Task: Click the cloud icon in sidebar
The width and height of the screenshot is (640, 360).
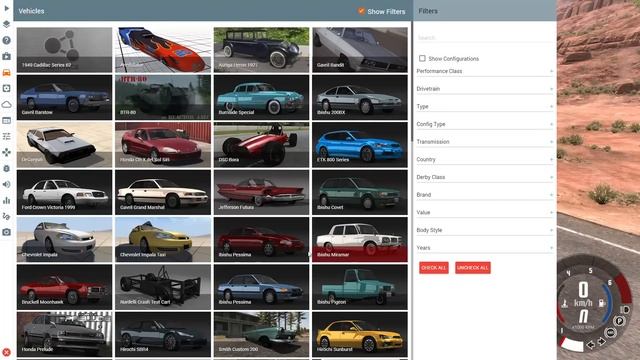Action: 7,104
